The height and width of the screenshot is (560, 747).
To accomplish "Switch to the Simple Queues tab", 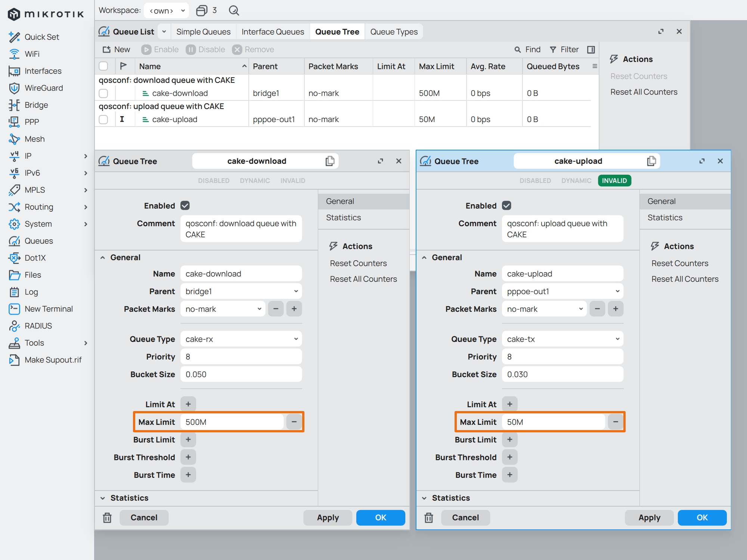I will pyautogui.click(x=203, y=32).
